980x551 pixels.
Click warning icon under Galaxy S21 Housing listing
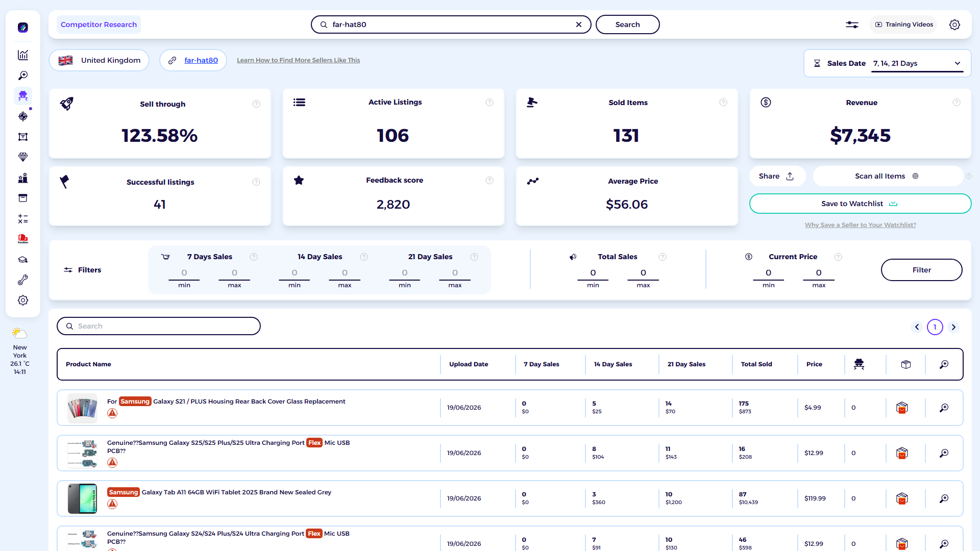coord(112,413)
